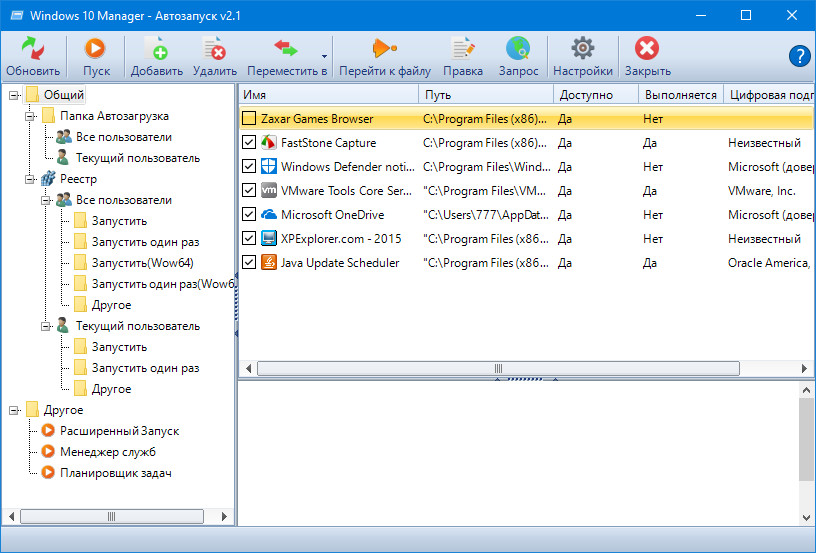
Task: Click the FastStone Capture app icon
Action: [x=269, y=143]
